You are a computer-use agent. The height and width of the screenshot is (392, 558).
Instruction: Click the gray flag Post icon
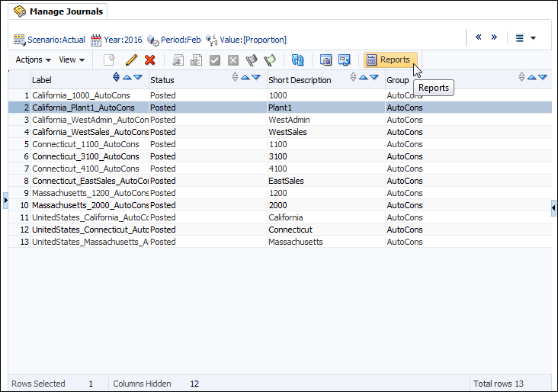click(x=252, y=59)
